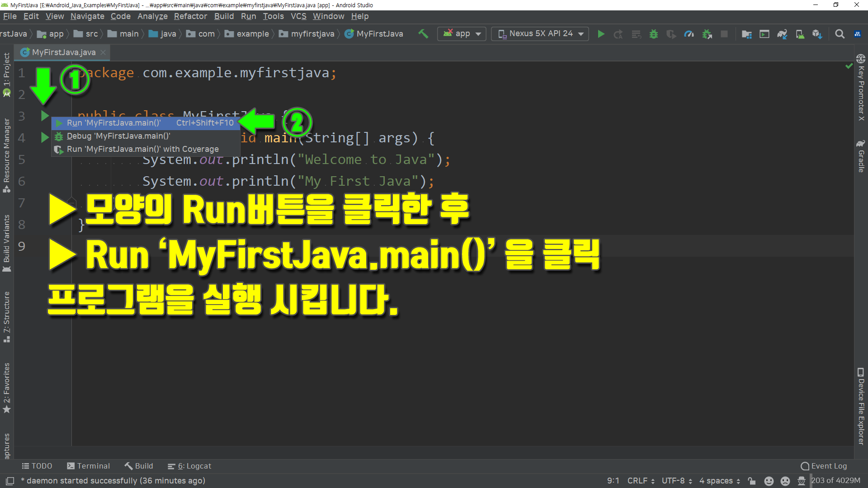868x488 pixels.
Task: Click Sync Project with Gradle Files icon
Action: tap(782, 34)
